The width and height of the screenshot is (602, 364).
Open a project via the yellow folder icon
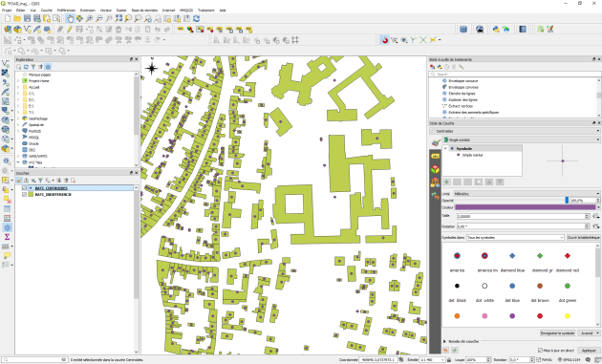click(17, 18)
